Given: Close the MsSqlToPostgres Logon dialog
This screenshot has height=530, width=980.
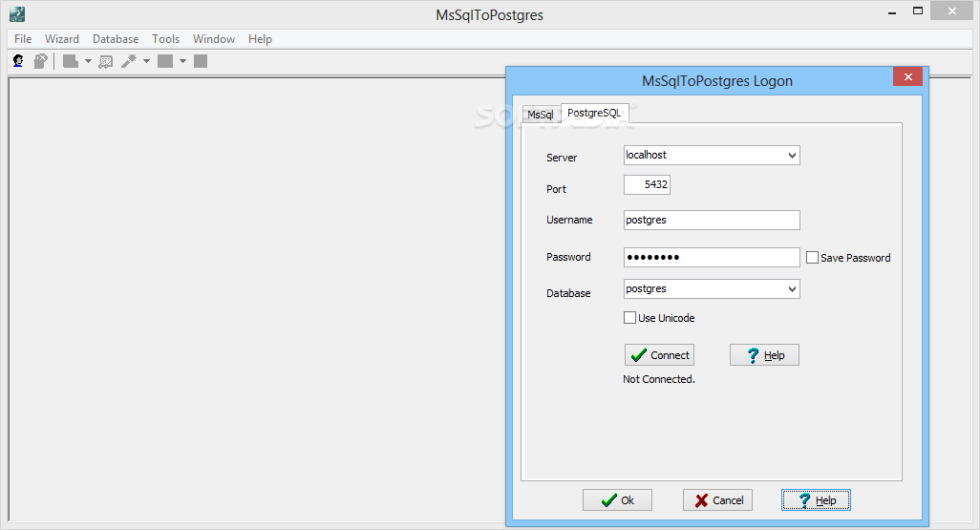Looking at the screenshot, I should [908, 76].
